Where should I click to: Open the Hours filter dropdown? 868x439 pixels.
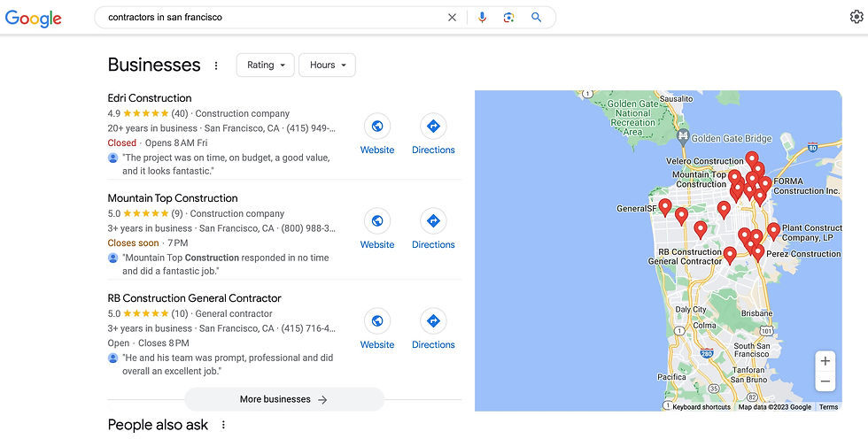pyautogui.click(x=327, y=65)
